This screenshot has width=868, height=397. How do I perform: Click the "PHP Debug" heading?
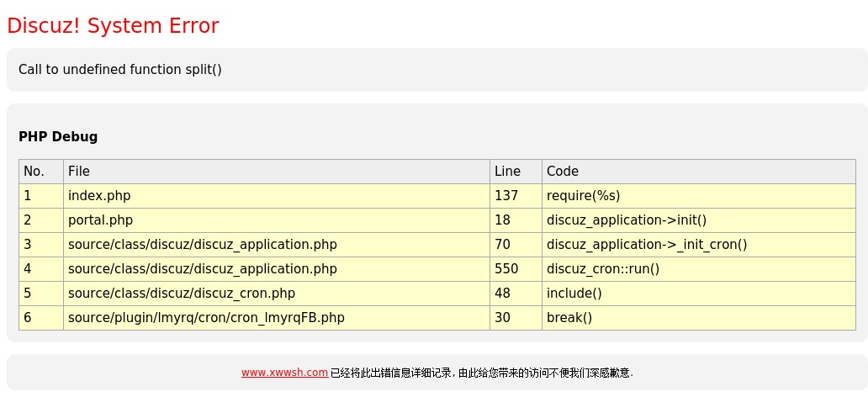pos(58,137)
